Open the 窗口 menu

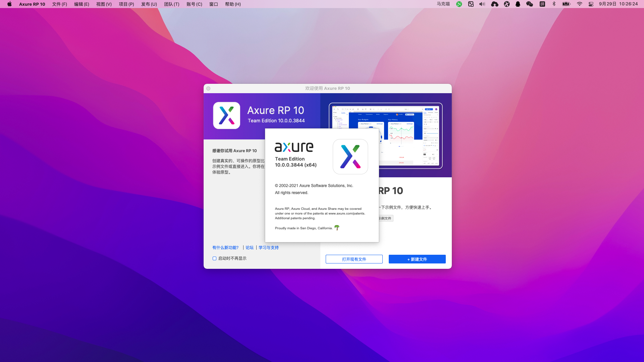coord(214,4)
